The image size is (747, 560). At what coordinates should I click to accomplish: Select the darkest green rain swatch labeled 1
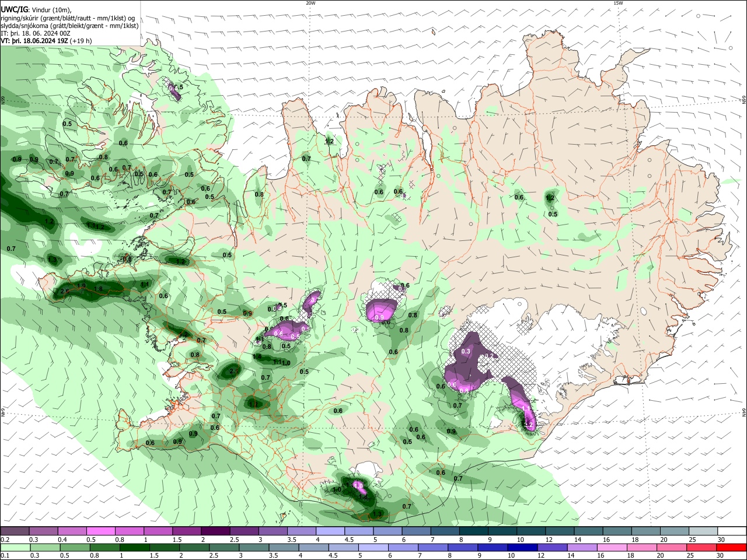tap(134, 547)
